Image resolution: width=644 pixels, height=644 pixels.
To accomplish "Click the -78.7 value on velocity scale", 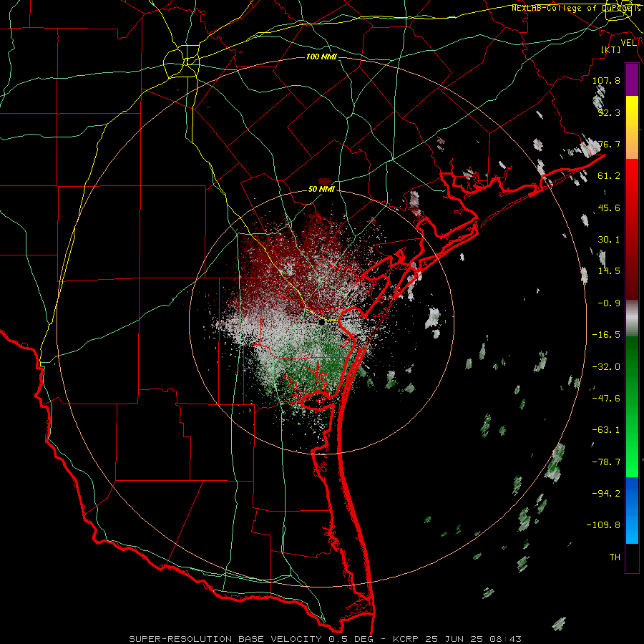I will point(606,462).
